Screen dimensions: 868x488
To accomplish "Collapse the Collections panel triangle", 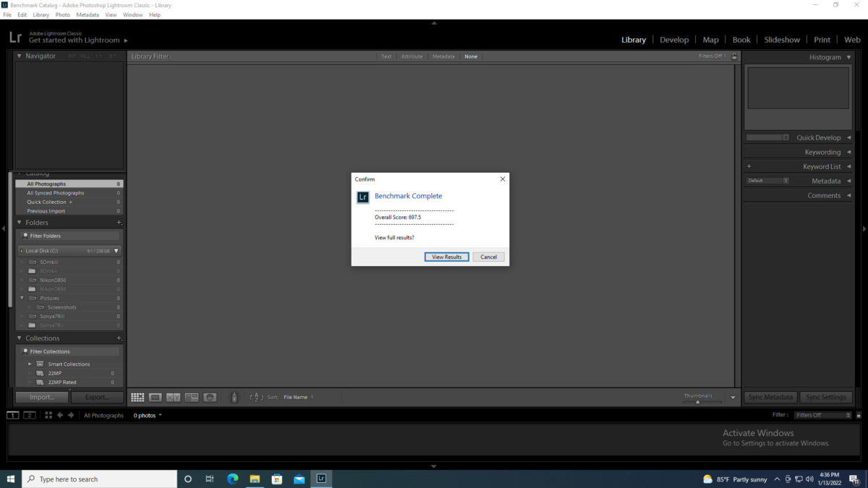I will (20, 338).
